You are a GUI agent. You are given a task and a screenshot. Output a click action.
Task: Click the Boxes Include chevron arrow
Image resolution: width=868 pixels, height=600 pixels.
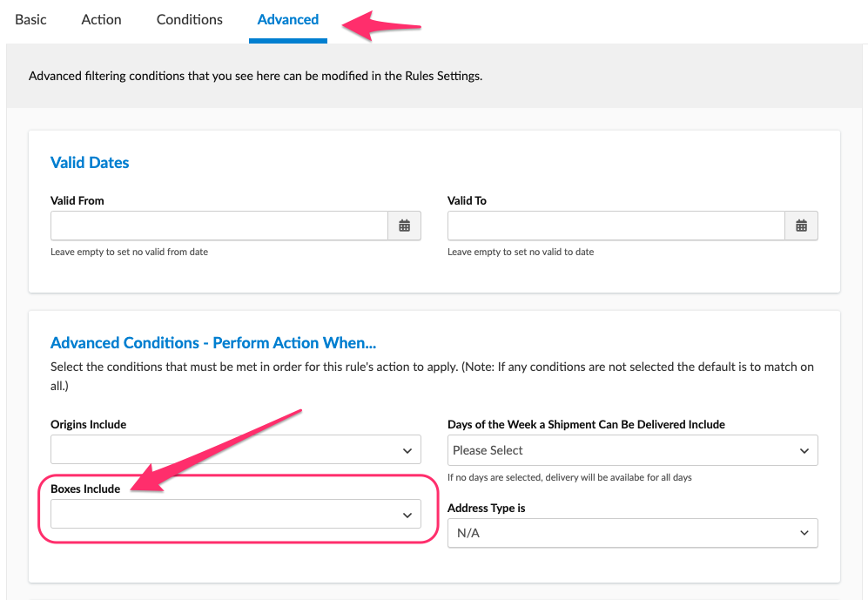407,515
